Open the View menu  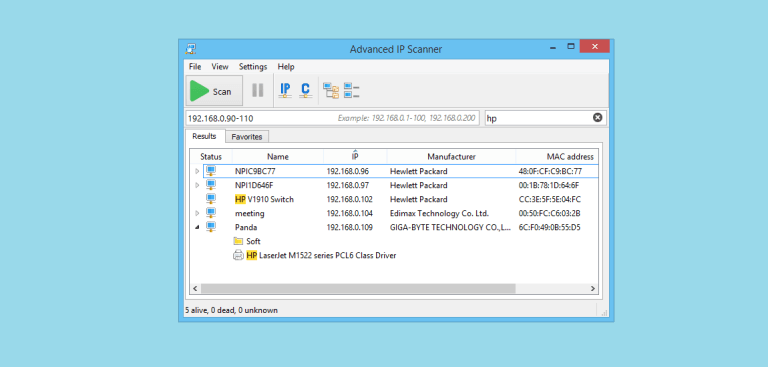click(220, 67)
